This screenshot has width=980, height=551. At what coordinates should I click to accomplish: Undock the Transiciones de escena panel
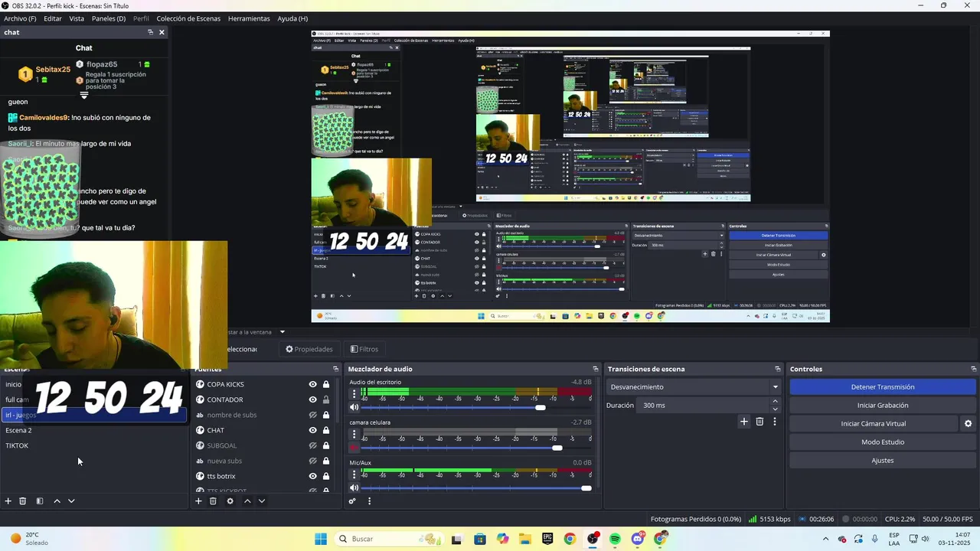tap(778, 369)
